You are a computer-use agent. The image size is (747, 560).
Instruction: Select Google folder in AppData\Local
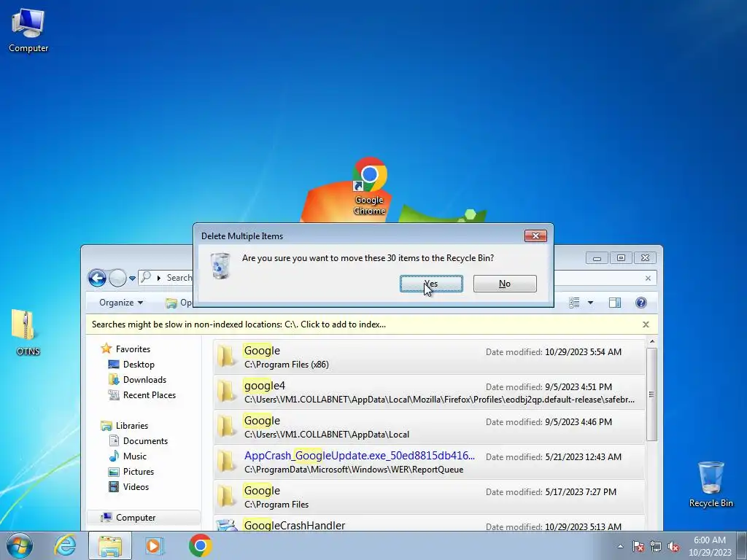click(429, 427)
